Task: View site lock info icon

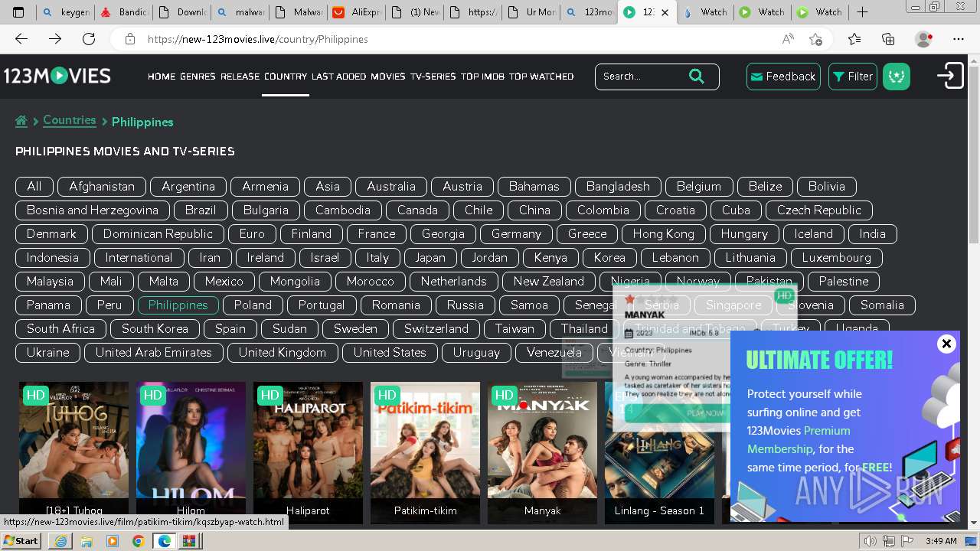Action: tap(130, 39)
